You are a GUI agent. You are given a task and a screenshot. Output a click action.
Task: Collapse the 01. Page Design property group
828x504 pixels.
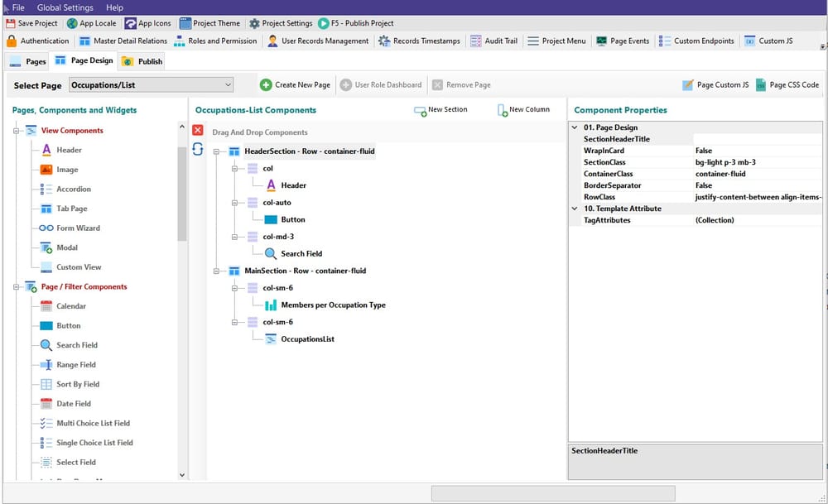pos(574,127)
